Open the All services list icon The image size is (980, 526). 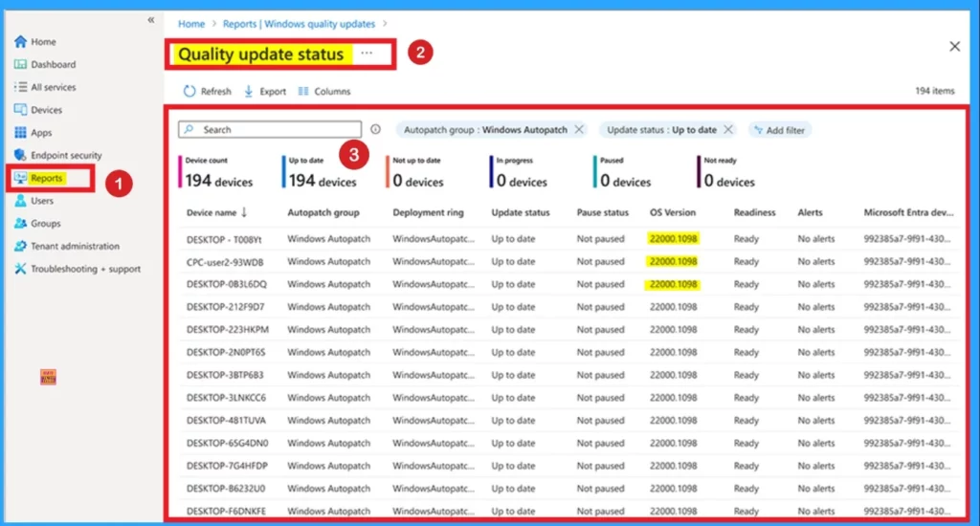pyautogui.click(x=21, y=87)
